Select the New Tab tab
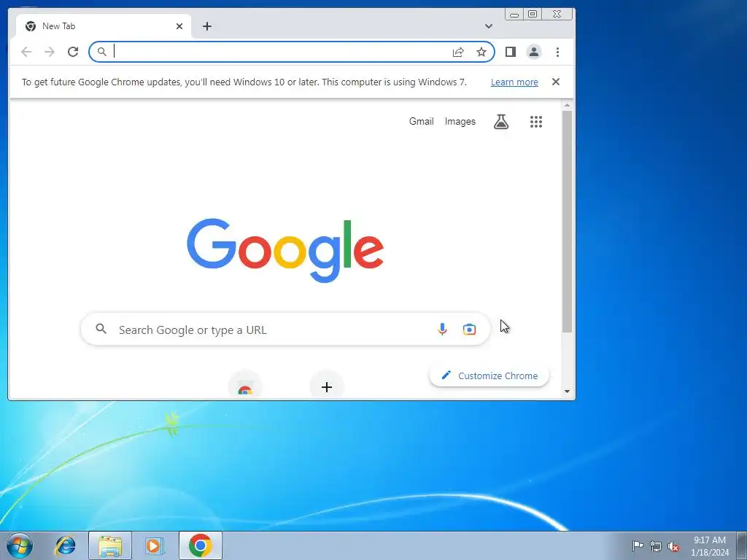This screenshot has width=747, height=560. (x=104, y=26)
